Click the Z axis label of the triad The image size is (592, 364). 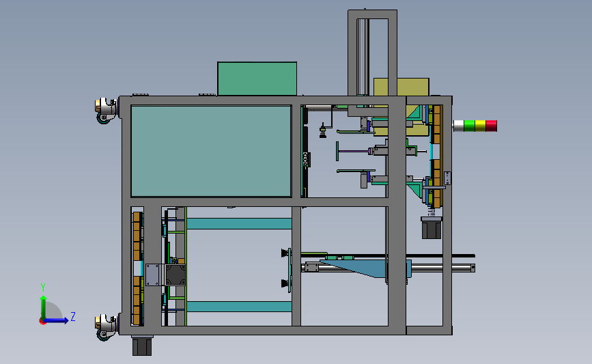pyautogui.click(x=73, y=316)
